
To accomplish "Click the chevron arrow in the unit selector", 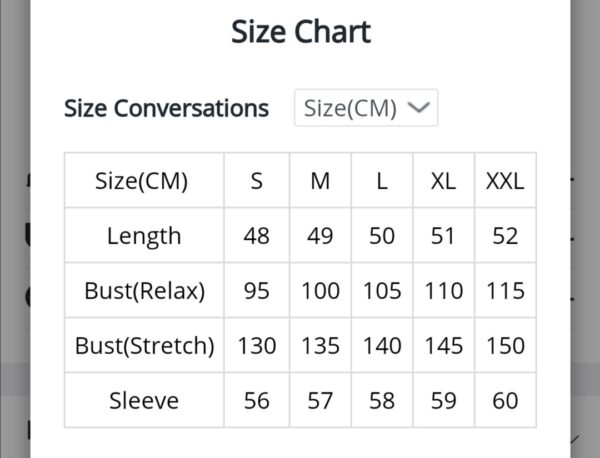I will 421,108.
